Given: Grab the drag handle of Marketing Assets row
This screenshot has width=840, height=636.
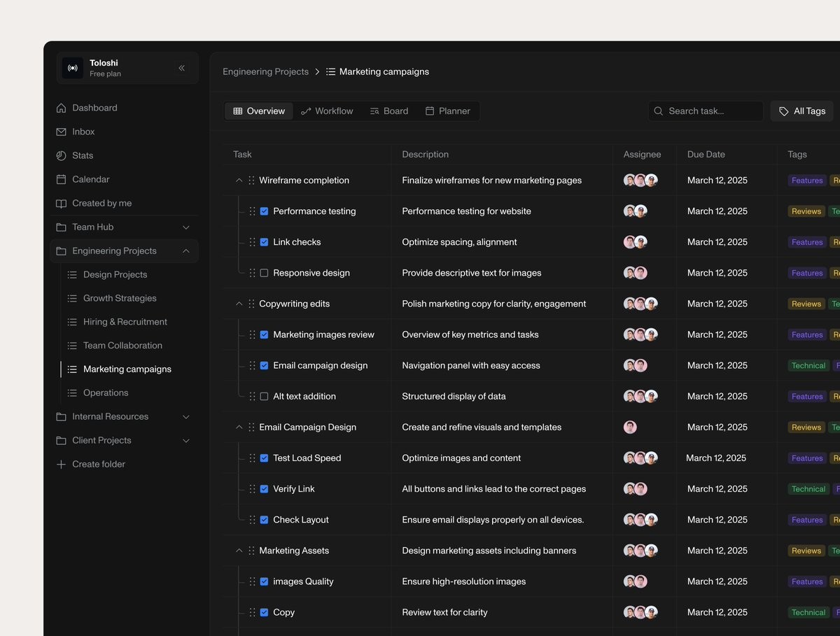Looking at the screenshot, I should [251, 551].
